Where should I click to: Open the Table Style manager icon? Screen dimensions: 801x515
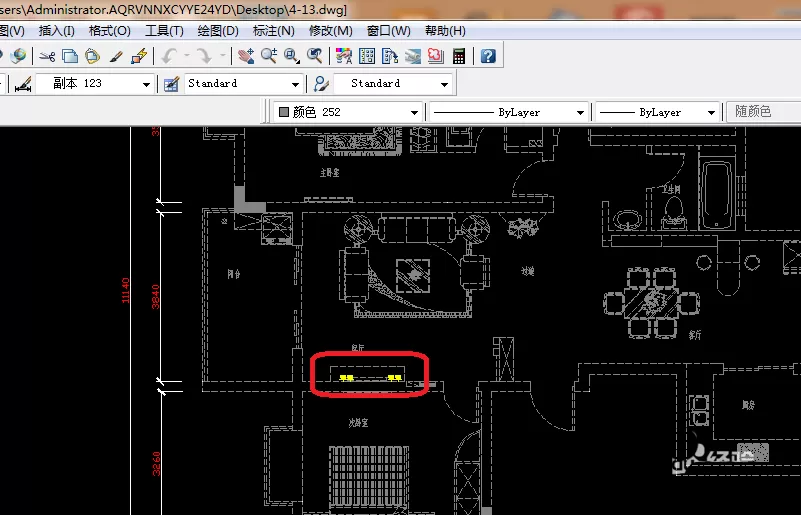click(171, 84)
